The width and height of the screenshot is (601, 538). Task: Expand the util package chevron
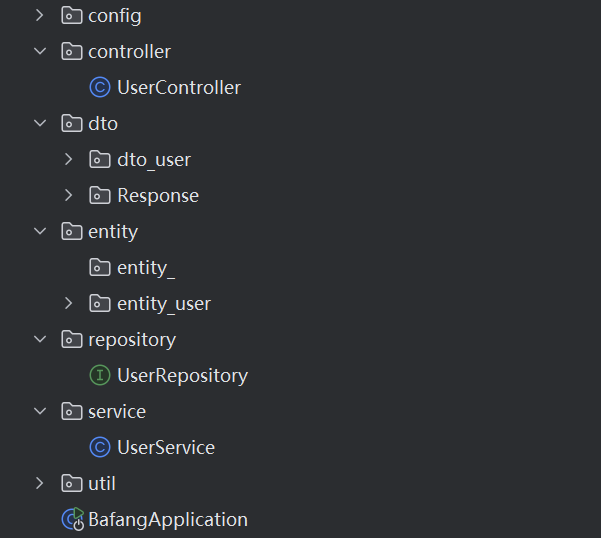click(x=39, y=483)
